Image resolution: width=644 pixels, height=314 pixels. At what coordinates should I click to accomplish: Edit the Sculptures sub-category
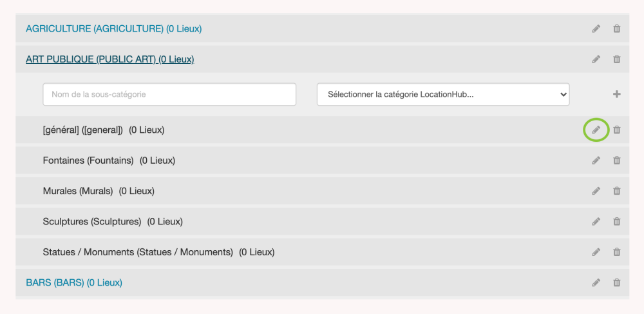point(596,222)
